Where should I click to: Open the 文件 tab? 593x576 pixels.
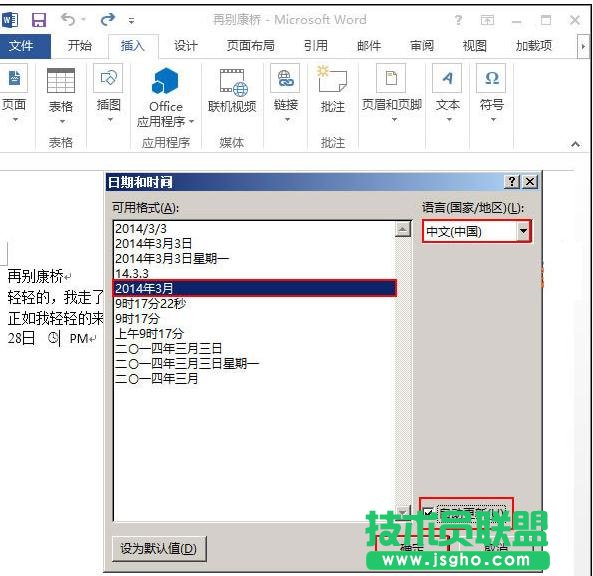coord(25,46)
